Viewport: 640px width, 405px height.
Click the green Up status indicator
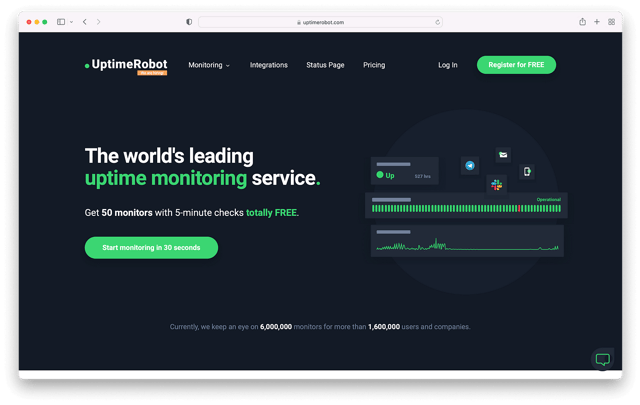click(385, 175)
